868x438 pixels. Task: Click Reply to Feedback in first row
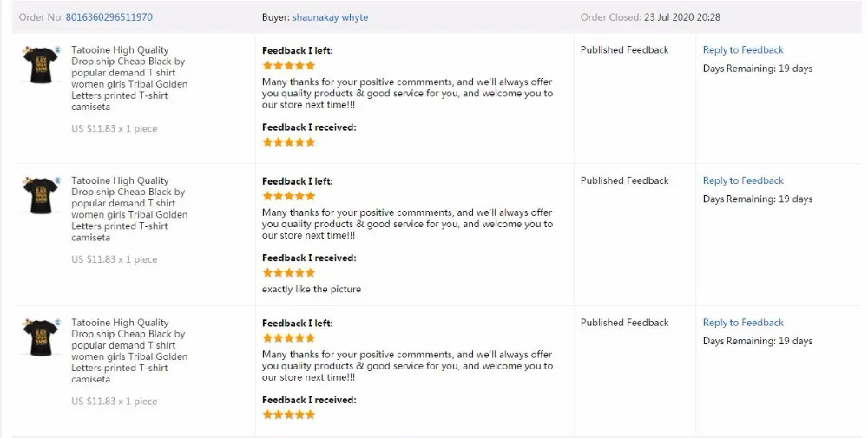click(743, 50)
